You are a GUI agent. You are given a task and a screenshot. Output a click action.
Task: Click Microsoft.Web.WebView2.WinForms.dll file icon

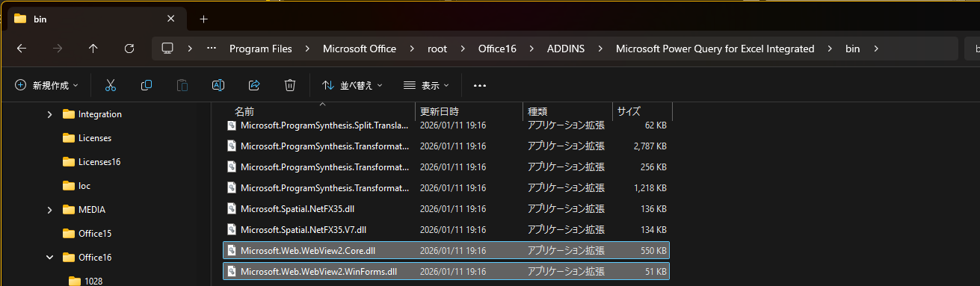point(232,271)
